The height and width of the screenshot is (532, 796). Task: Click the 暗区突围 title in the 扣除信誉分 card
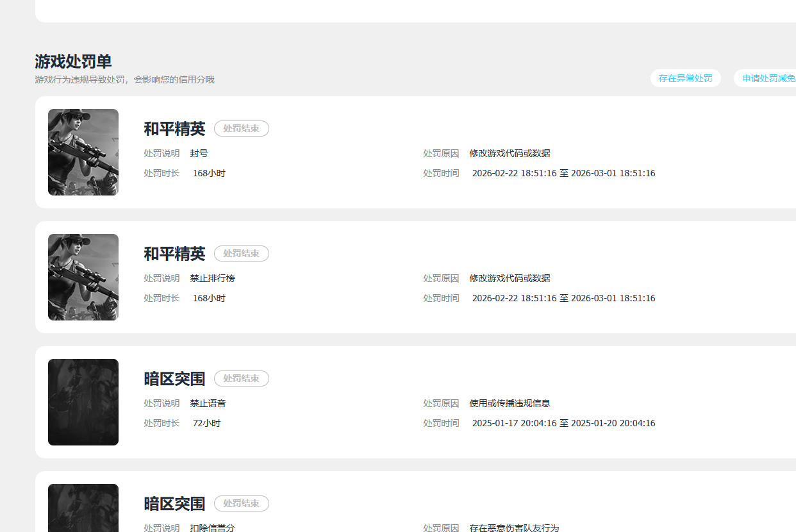pyautogui.click(x=174, y=504)
